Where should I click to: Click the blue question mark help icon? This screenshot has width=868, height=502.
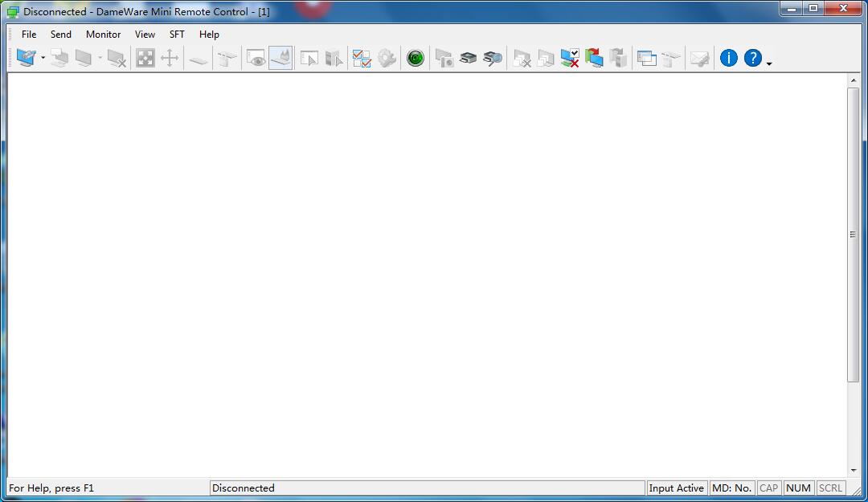tap(753, 58)
